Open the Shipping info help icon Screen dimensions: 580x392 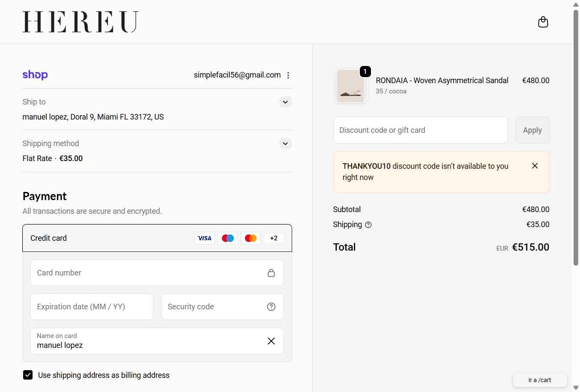(368, 225)
